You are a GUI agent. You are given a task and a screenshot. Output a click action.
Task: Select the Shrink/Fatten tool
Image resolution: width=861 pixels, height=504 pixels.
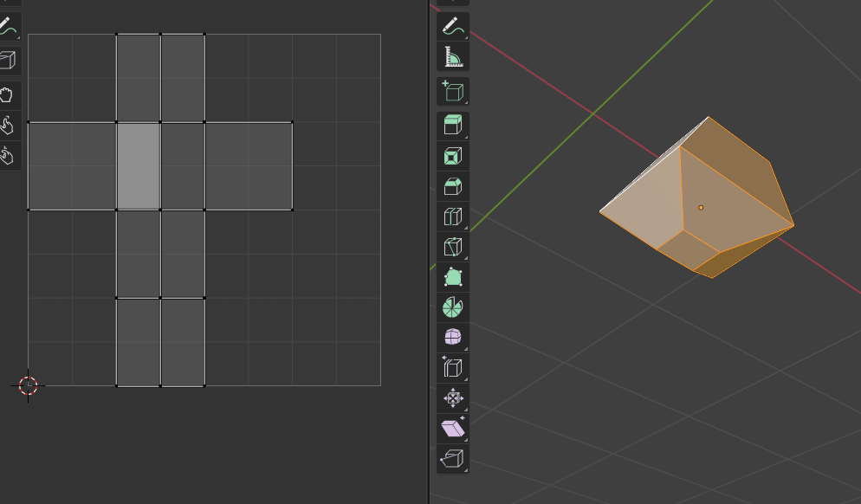point(452,397)
